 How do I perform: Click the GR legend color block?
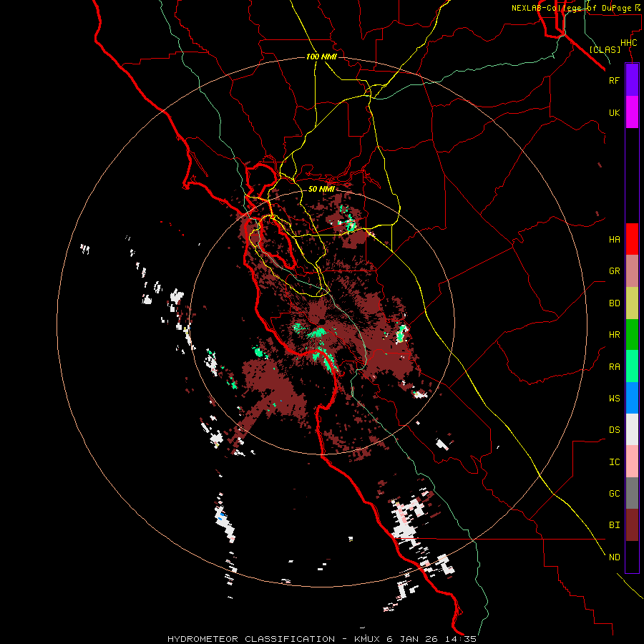point(632,271)
